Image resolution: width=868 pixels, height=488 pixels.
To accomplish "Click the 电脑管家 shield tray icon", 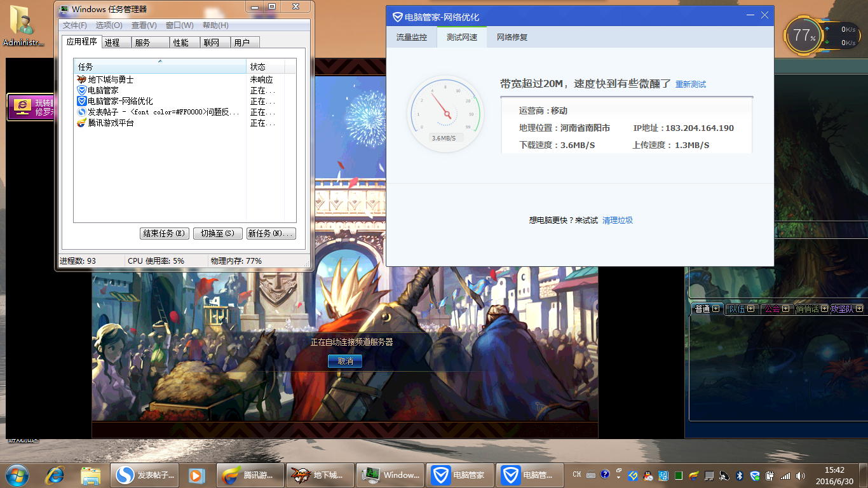I will 755,475.
